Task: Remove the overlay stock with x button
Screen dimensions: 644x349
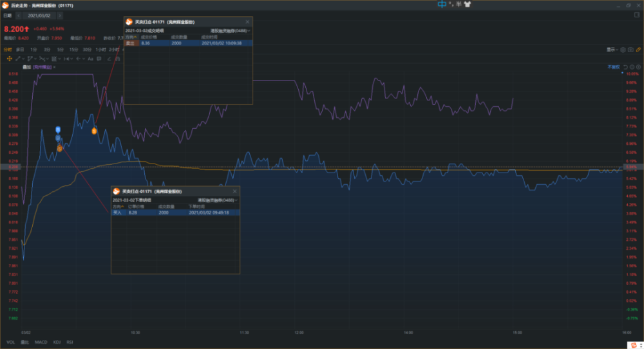Action: (x=55, y=67)
